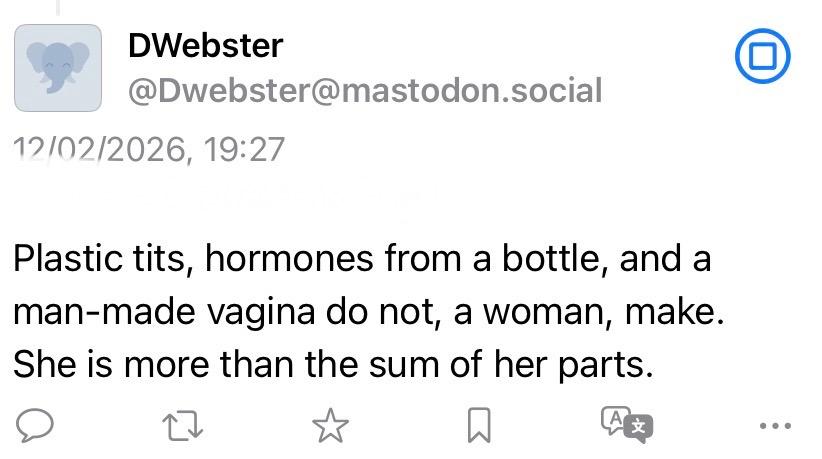Click the first line of the post text
The image size is (822, 459).
pos(361,259)
